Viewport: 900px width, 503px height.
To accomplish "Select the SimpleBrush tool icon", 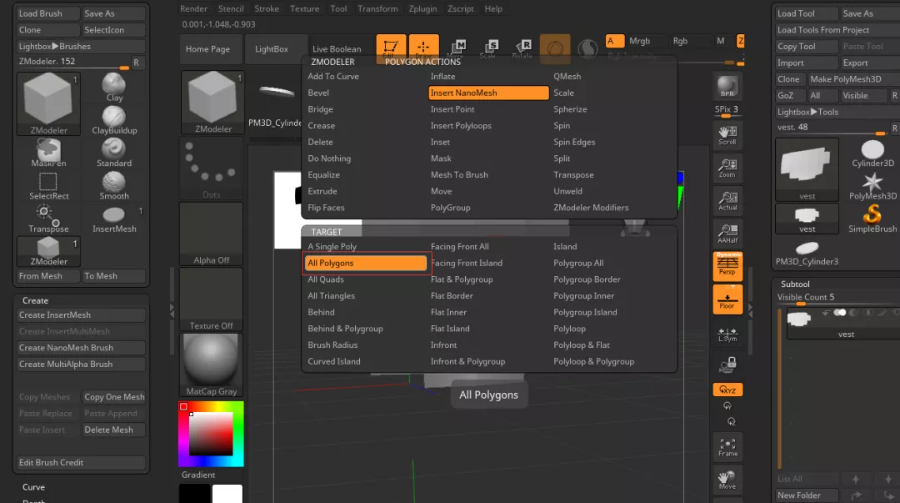I will (872, 219).
